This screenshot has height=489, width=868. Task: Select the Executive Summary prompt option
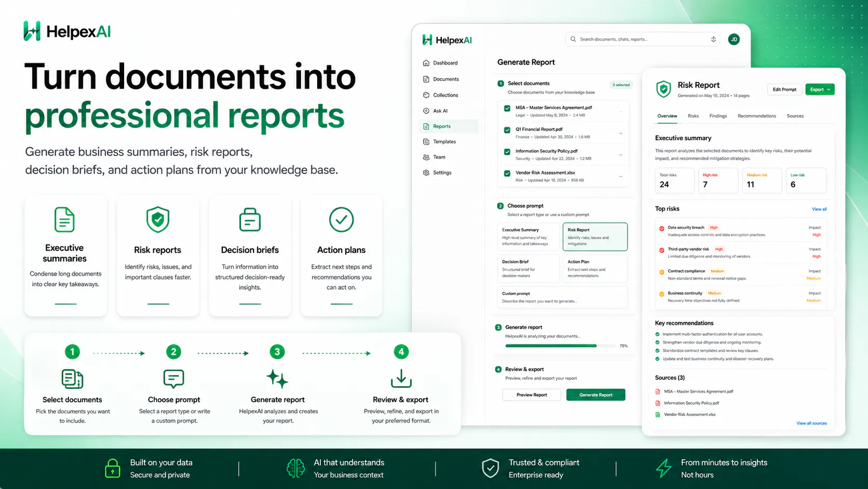click(x=528, y=237)
